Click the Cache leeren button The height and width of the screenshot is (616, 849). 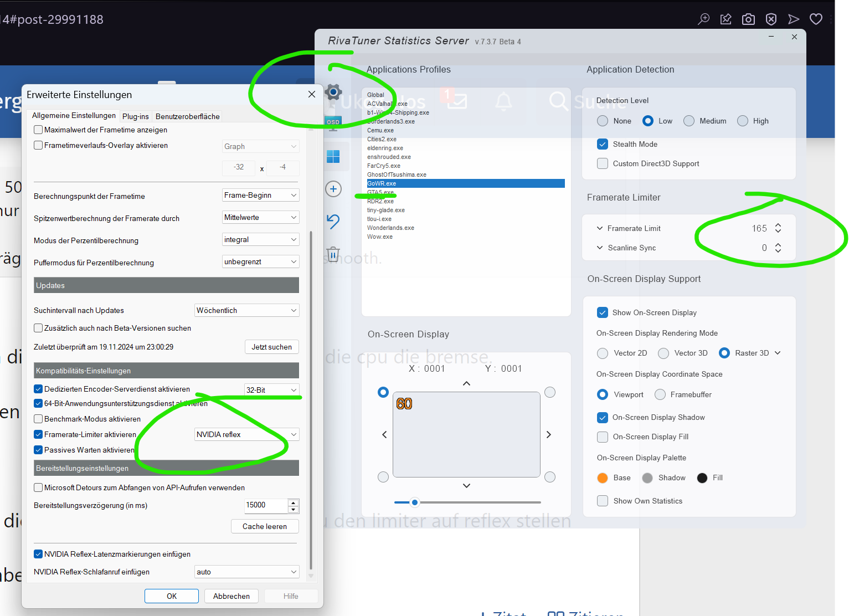click(265, 526)
